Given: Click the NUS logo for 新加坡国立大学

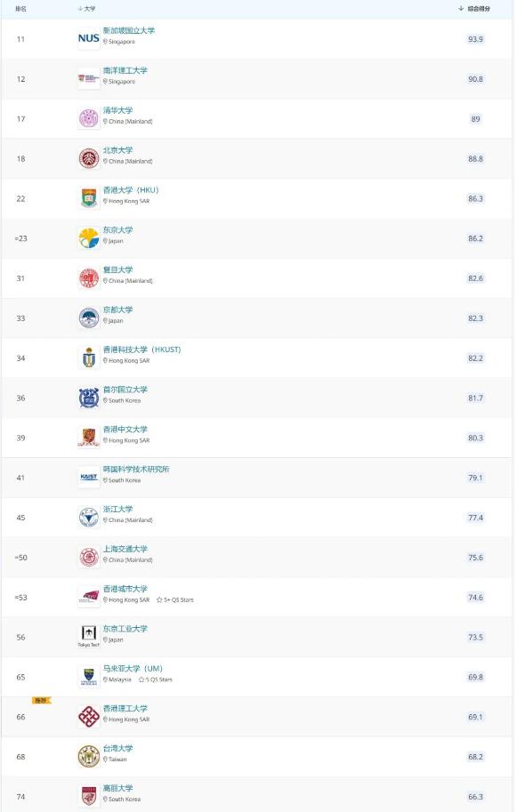Looking at the screenshot, I should (x=88, y=38).
